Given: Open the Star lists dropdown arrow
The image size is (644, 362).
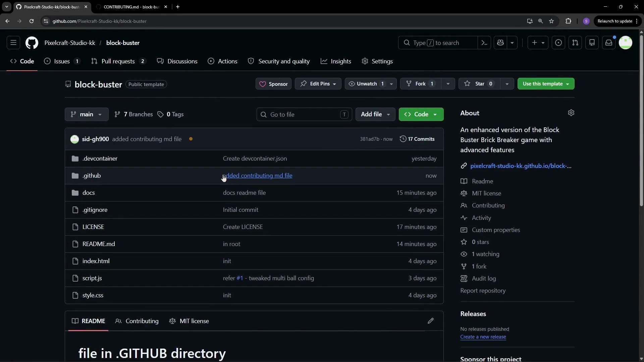Looking at the screenshot, I should pos(507,84).
